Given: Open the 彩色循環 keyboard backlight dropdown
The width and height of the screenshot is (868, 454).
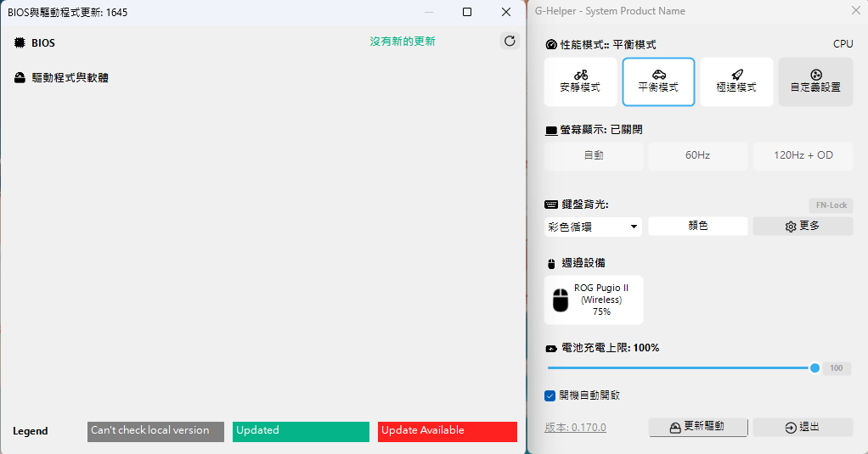Looking at the screenshot, I should coord(593,227).
